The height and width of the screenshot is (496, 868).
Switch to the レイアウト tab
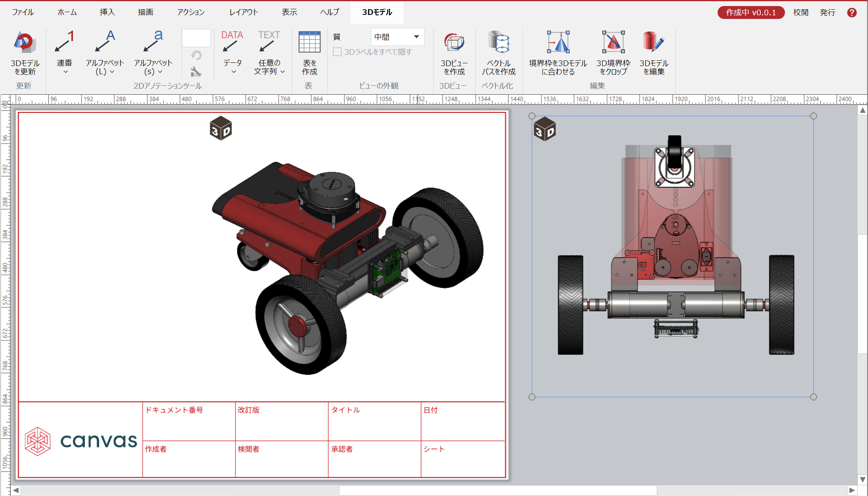coord(244,12)
